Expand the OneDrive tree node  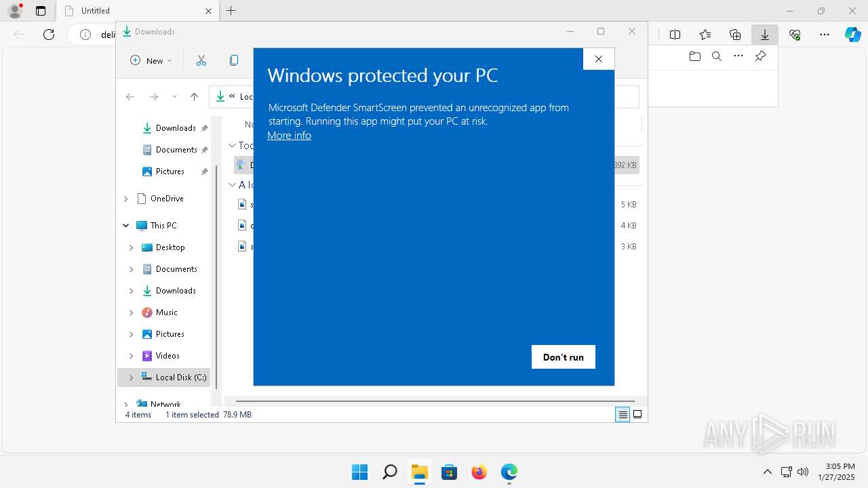coord(126,199)
